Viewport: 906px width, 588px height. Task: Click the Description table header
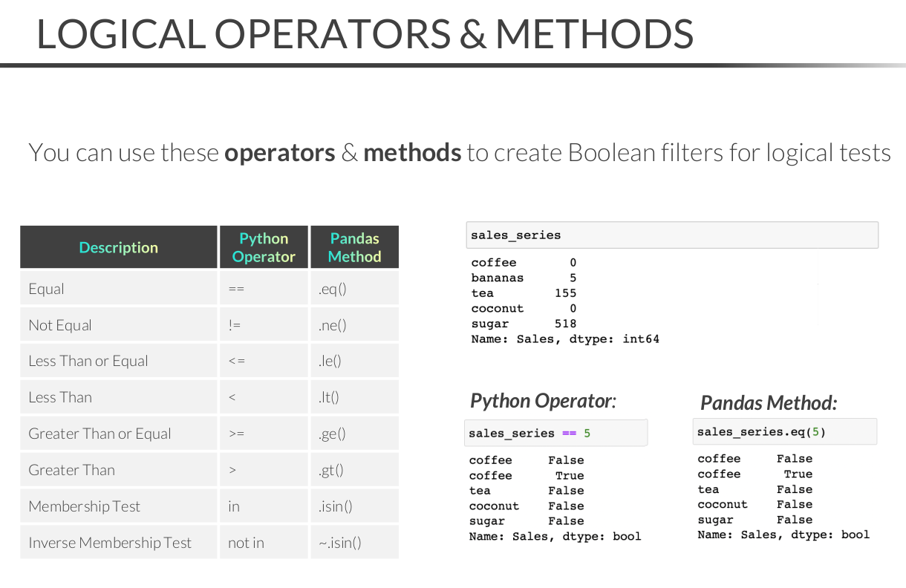point(119,247)
